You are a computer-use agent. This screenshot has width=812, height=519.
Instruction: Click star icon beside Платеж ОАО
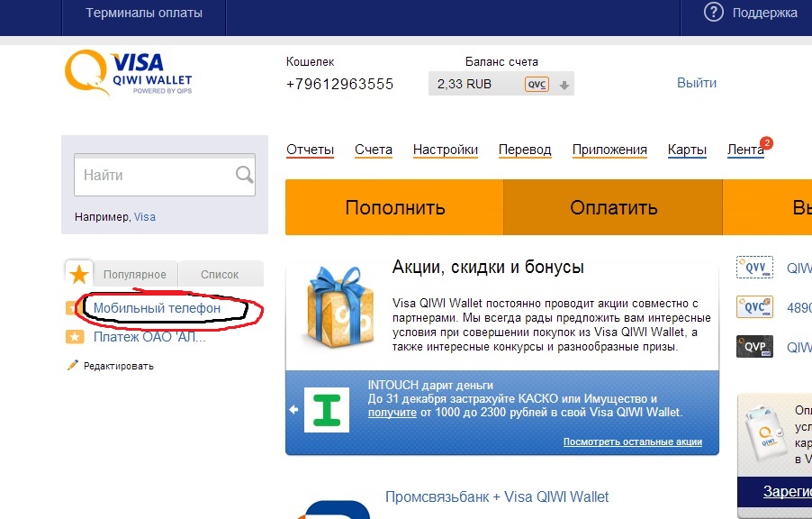coord(75,337)
